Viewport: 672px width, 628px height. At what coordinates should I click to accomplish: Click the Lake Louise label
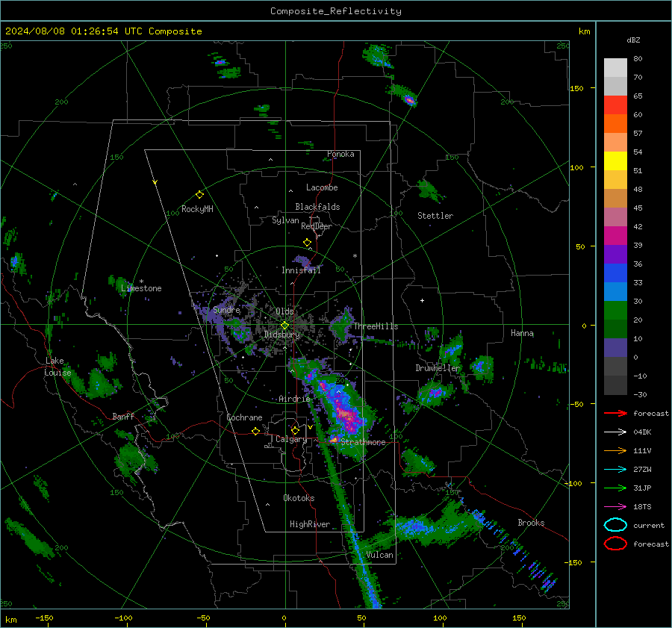click(x=57, y=367)
